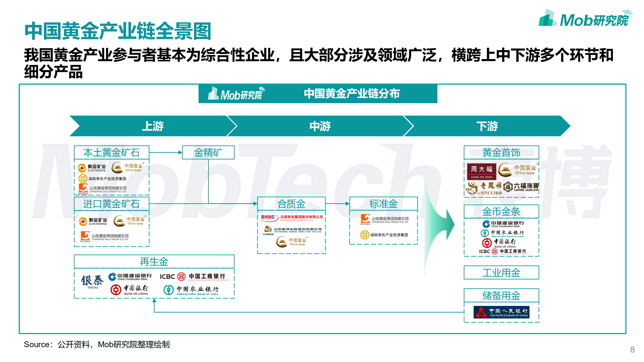Click Agricultural Bank of China logo under 金币金条

coord(502,233)
